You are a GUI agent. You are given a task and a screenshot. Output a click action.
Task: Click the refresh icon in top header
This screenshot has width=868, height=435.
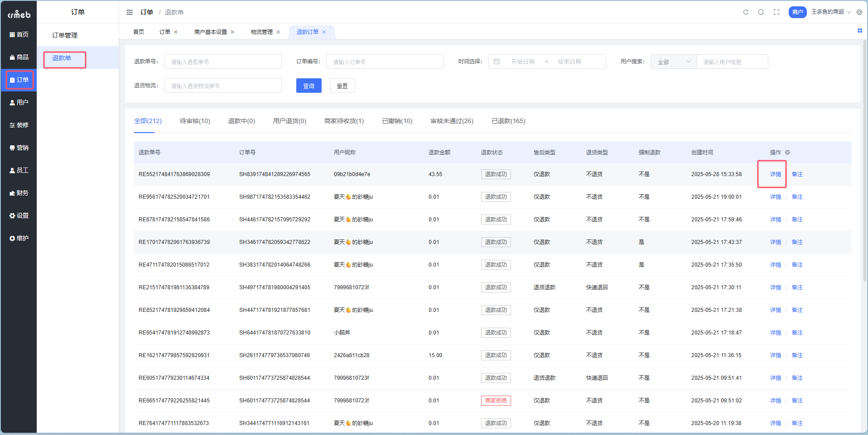click(x=746, y=12)
